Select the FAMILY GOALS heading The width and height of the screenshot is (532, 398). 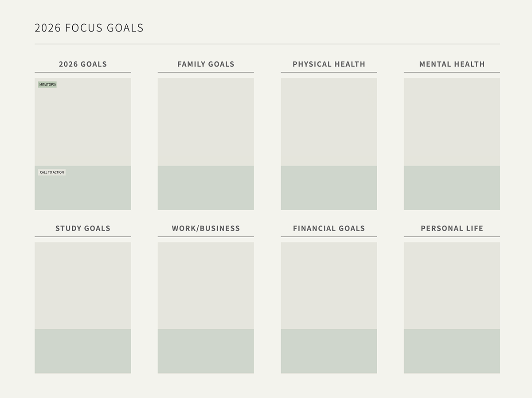[206, 64]
